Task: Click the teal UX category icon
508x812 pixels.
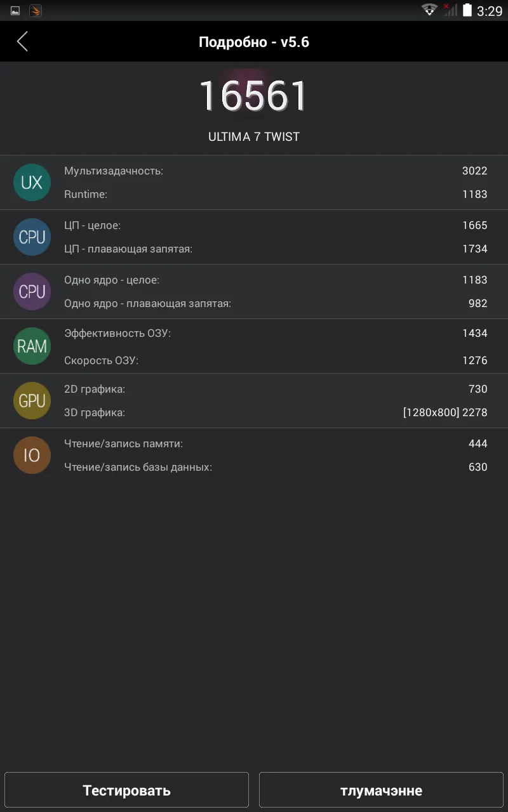Action: coord(32,183)
